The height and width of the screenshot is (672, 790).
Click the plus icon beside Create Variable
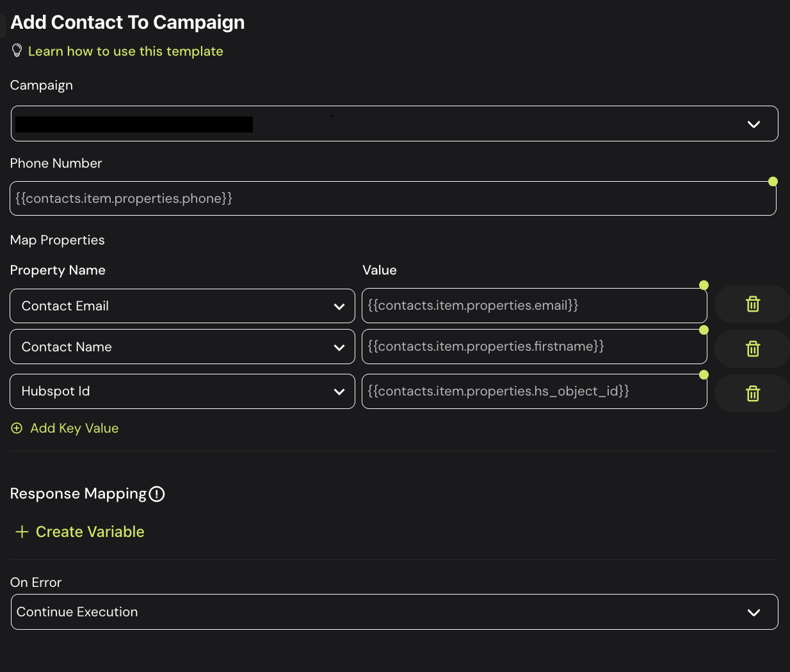pyautogui.click(x=22, y=532)
